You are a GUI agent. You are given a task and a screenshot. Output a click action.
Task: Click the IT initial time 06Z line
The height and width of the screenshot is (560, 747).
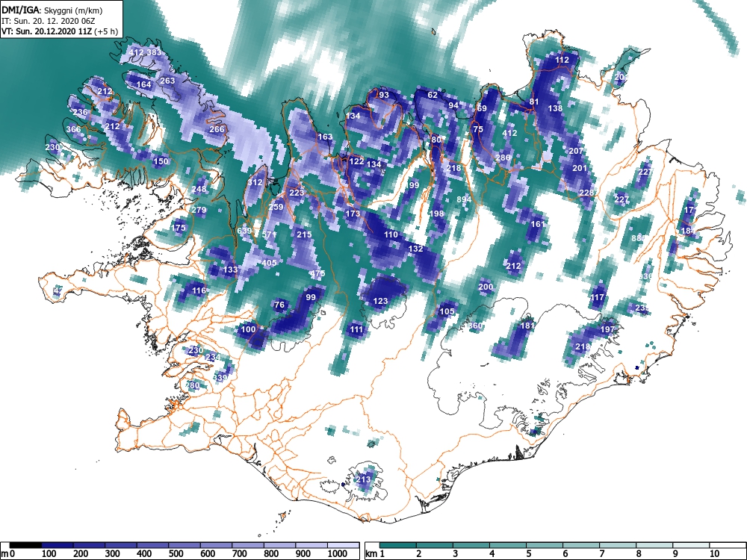pos(48,21)
